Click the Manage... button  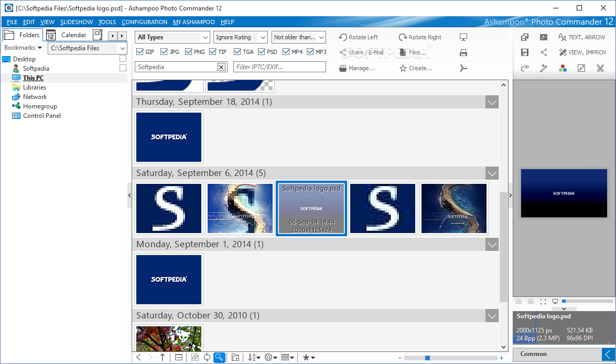(x=356, y=68)
